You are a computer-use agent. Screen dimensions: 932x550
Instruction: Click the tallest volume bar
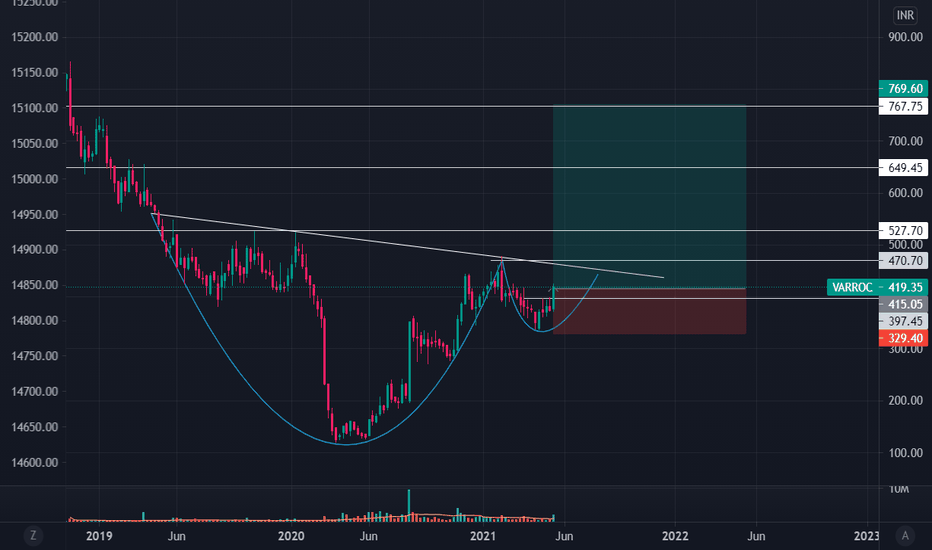click(x=409, y=506)
